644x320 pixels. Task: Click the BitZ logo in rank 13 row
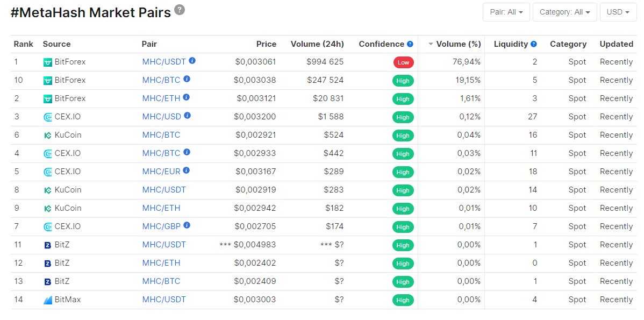point(48,282)
